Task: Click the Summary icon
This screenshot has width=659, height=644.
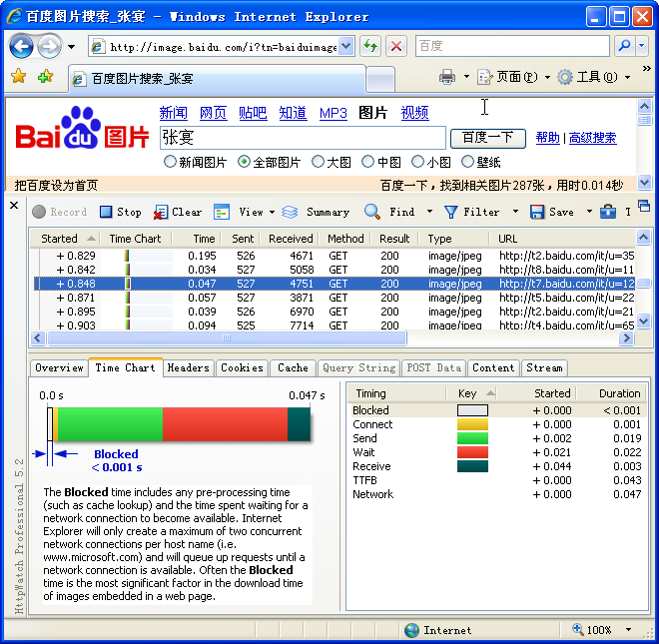Action: point(290,212)
